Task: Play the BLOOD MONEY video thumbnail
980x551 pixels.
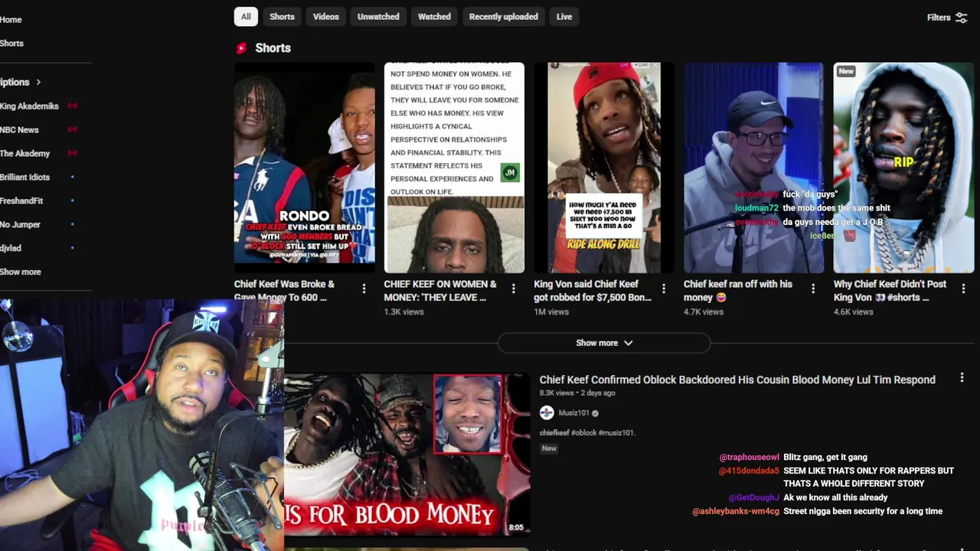Action: (x=407, y=453)
